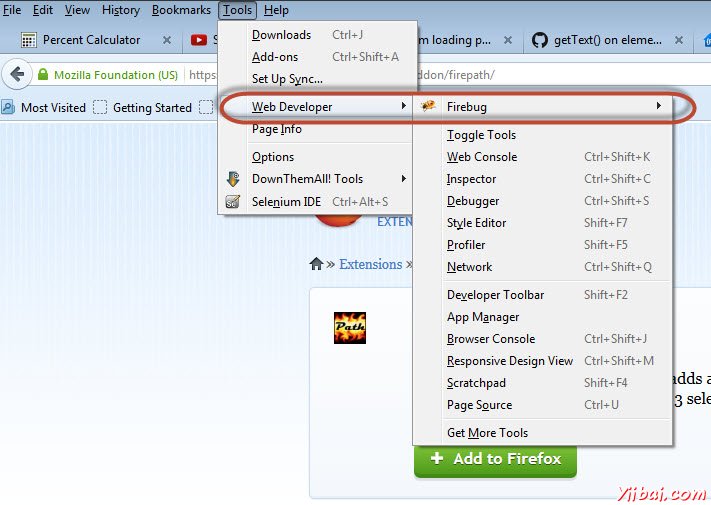Screen dimensions: 711x505
Task: Click the Most Visited bookmark icon
Action: click(8, 107)
